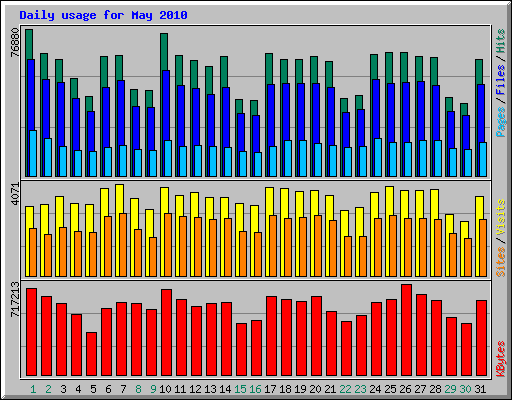Click the cyan "Pages" legend label
Image resolution: width=512 pixels, height=400 pixels.
500,121
